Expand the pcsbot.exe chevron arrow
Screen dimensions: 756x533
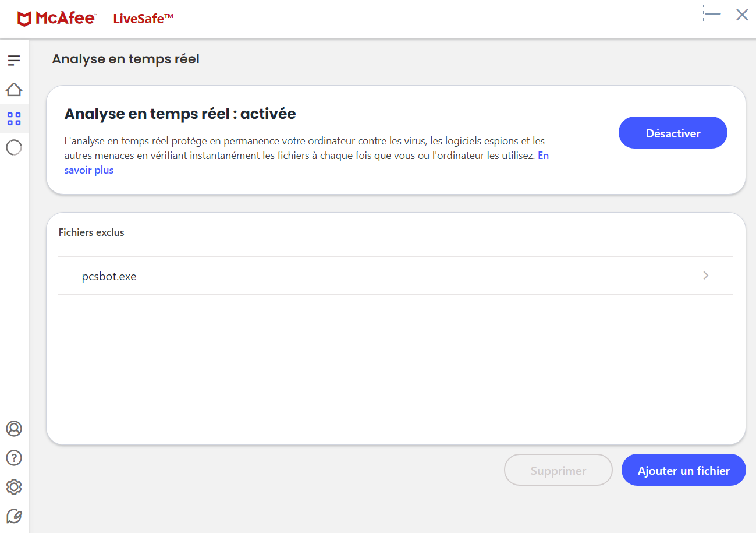coord(706,276)
